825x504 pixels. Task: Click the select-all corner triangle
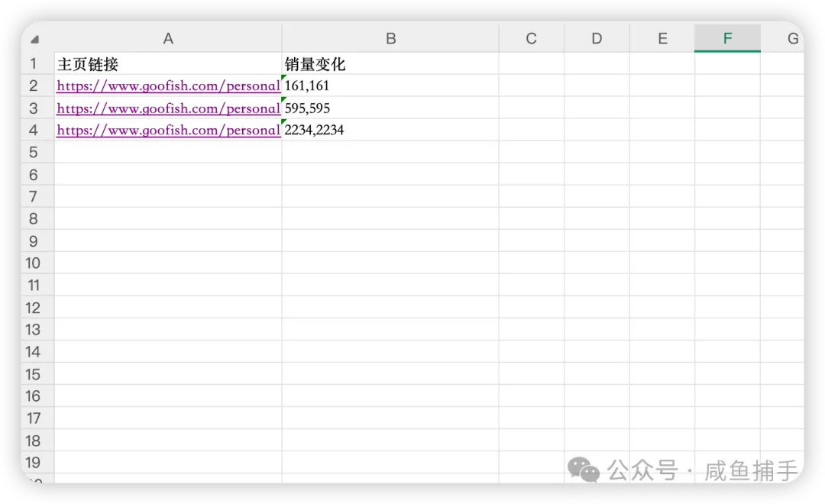(x=34, y=40)
